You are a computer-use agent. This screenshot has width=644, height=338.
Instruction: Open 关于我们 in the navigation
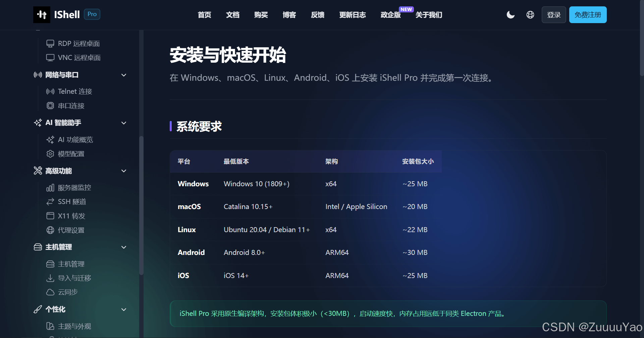coord(429,15)
